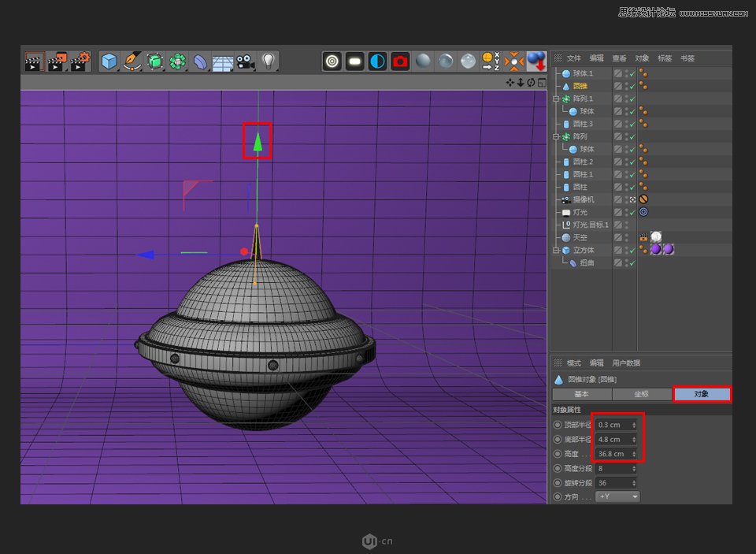Open the Edit Render Settings icon
This screenshot has height=554, width=756.
point(398,61)
